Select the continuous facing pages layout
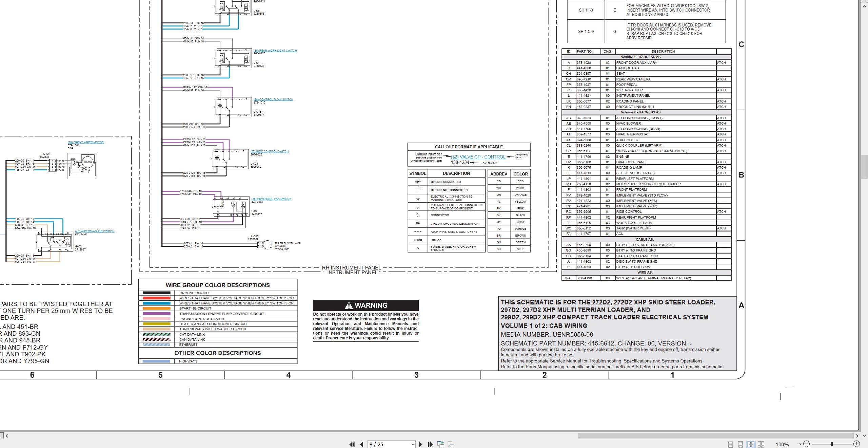The width and height of the screenshot is (868, 448). [761, 444]
